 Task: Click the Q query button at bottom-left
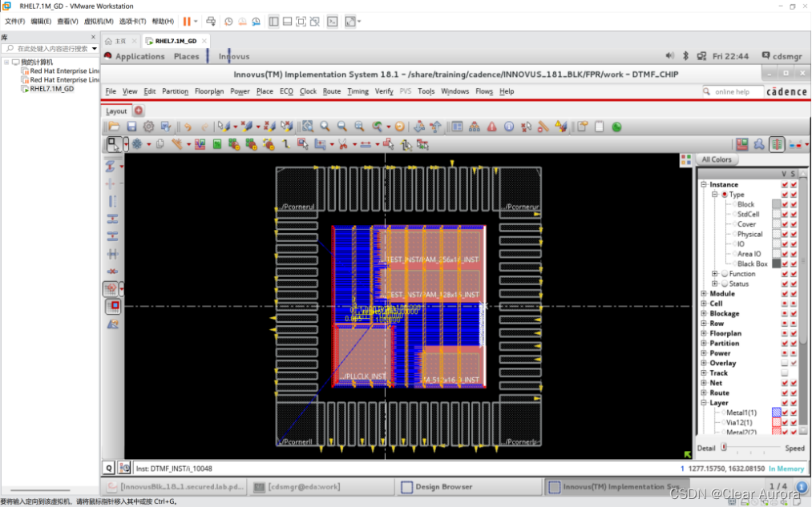[x=109, y=469]
